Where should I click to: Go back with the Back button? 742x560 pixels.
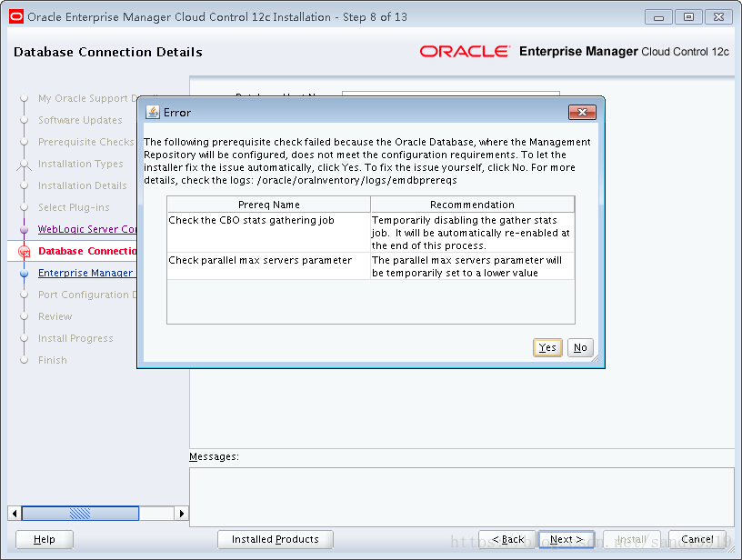coord(507,539)
